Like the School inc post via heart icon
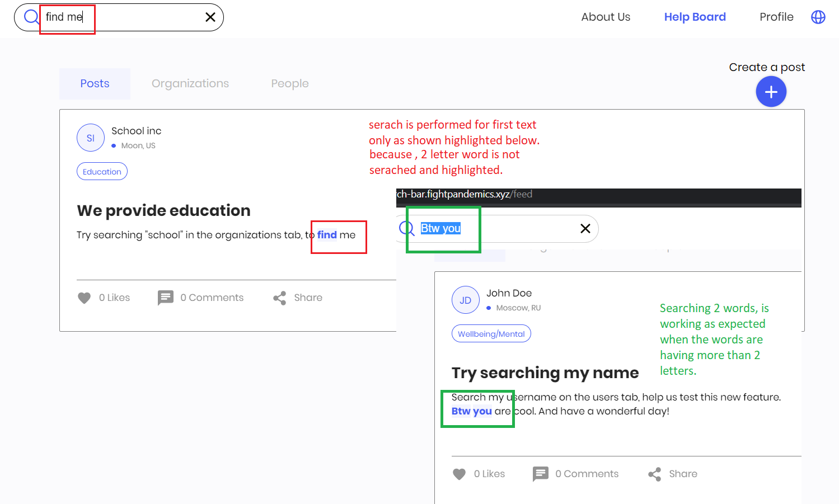The image size is (839, 504). 84,298
